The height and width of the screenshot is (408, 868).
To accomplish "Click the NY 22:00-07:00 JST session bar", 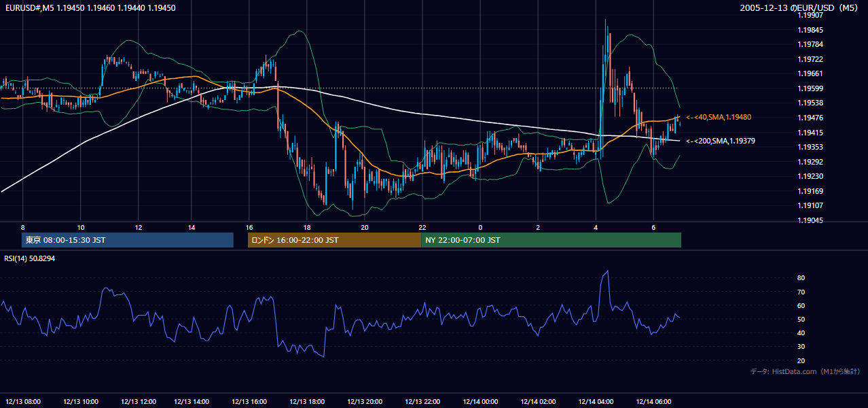I will click(551, 240).
